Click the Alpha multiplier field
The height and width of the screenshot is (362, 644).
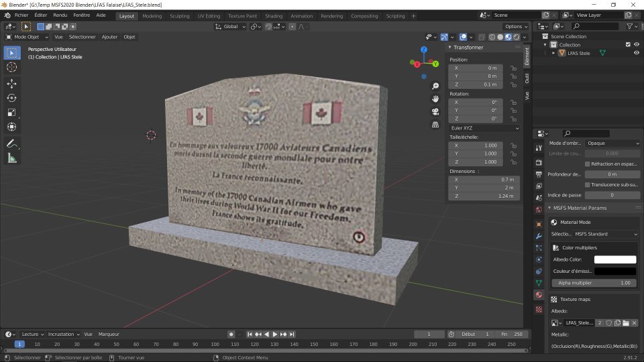pyautogui.click(x=594, y=283)
